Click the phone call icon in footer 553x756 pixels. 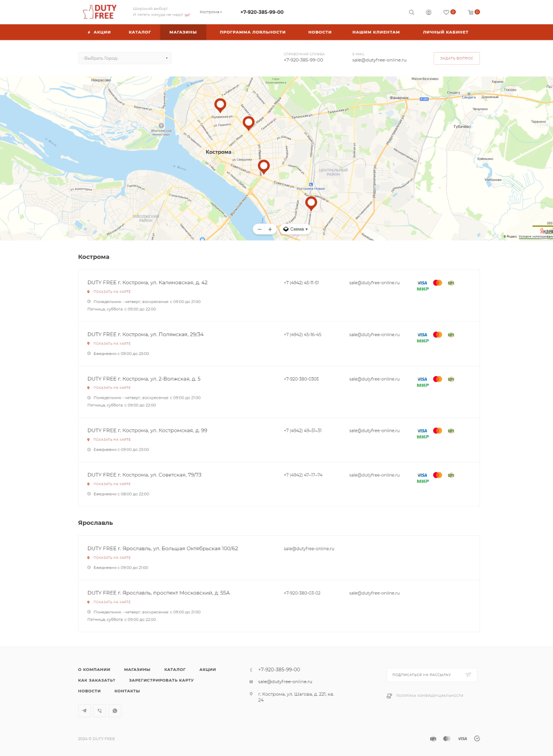pyautogui.click(x=100, y=711)
